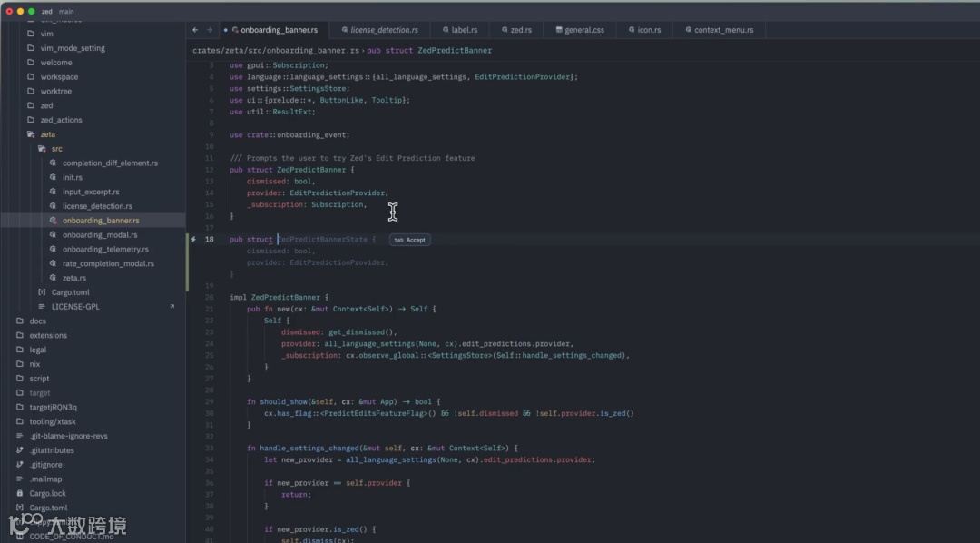Open the icon.rs tab

pos(643,30)
